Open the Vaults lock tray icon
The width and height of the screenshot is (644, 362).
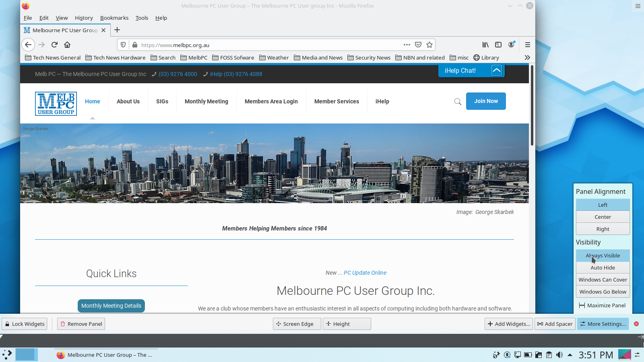pyautogui.click(x=538, y=355)
